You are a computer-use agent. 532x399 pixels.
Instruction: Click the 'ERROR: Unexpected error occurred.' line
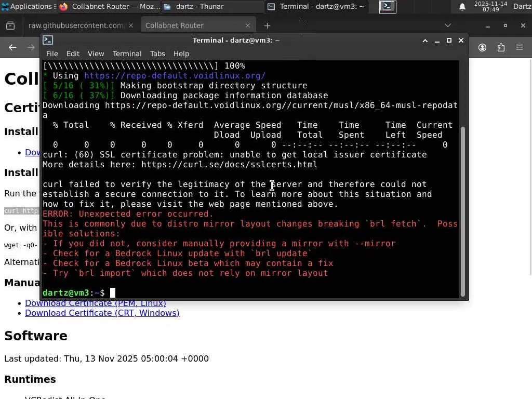[x=128, y=214]
